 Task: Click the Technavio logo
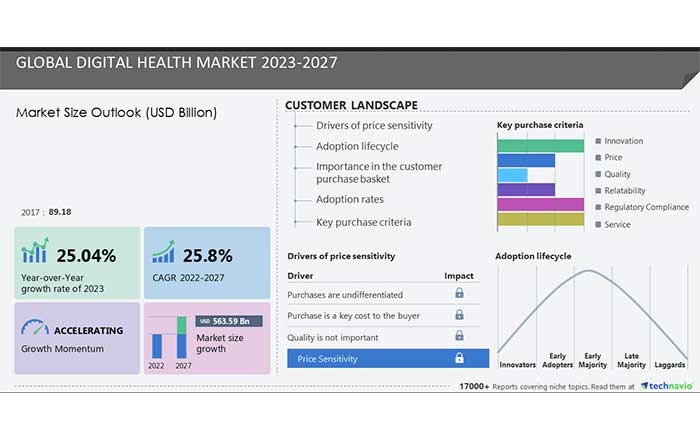(x=663, y=386)
